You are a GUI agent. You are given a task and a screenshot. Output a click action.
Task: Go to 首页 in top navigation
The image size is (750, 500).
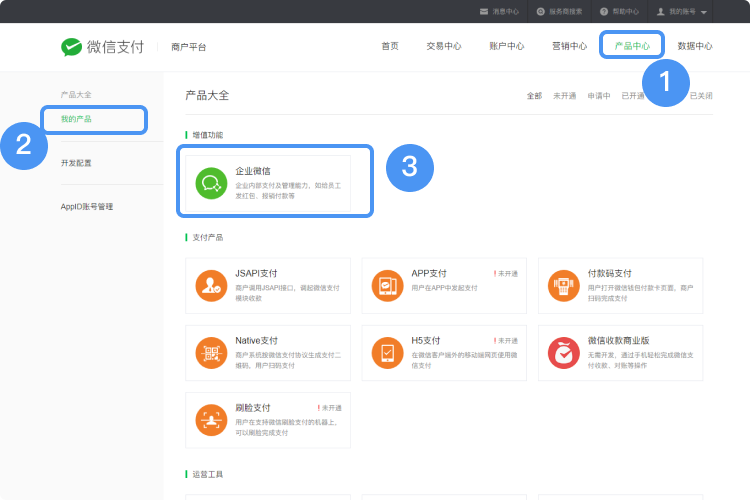point(390,46)
